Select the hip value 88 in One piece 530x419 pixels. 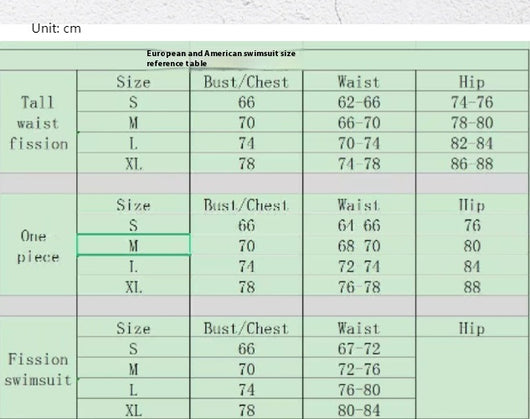(472, 287)
